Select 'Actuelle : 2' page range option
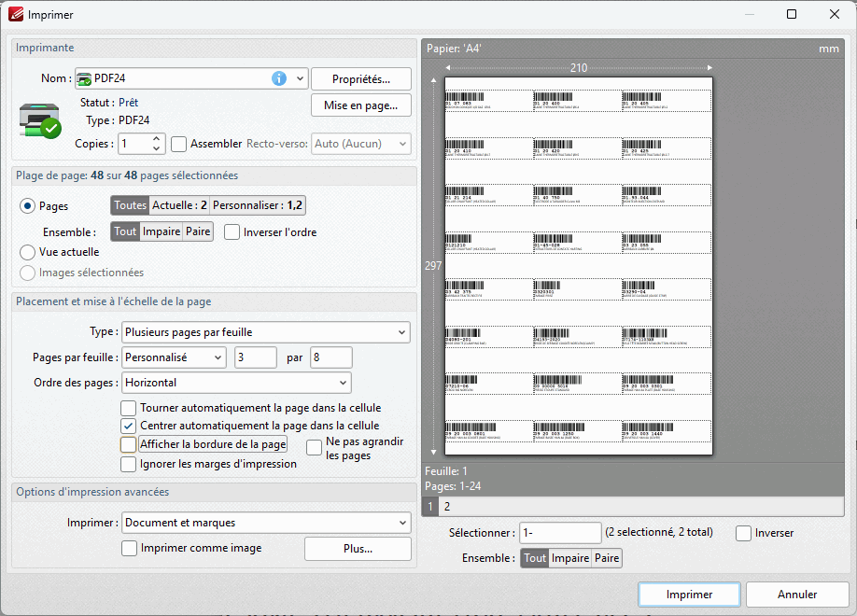Viewport: 857px width, 616px height. pyautogui.click(x=179, y=205)
